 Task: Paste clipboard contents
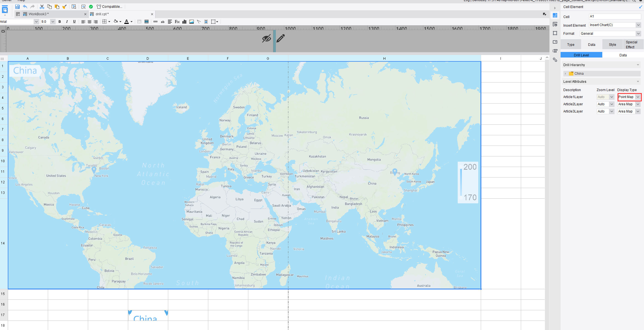[x=57, y=7]
